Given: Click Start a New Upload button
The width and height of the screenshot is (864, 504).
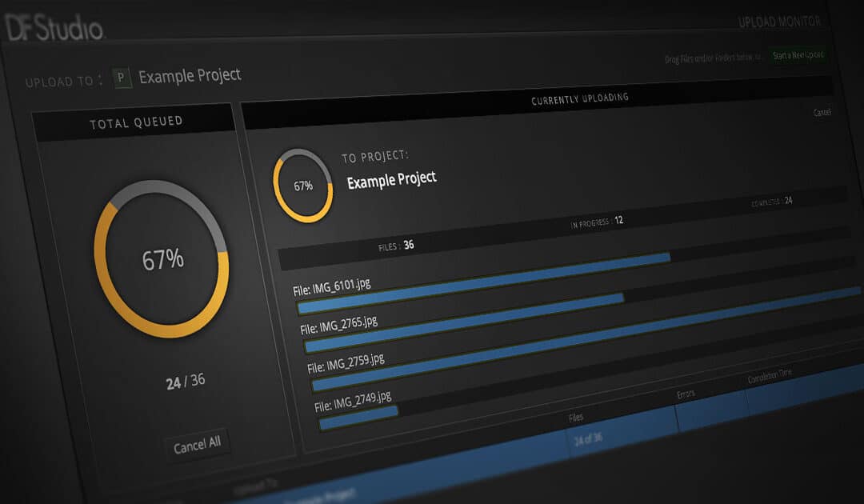Looking at the screenshot, I should [799, 55].
